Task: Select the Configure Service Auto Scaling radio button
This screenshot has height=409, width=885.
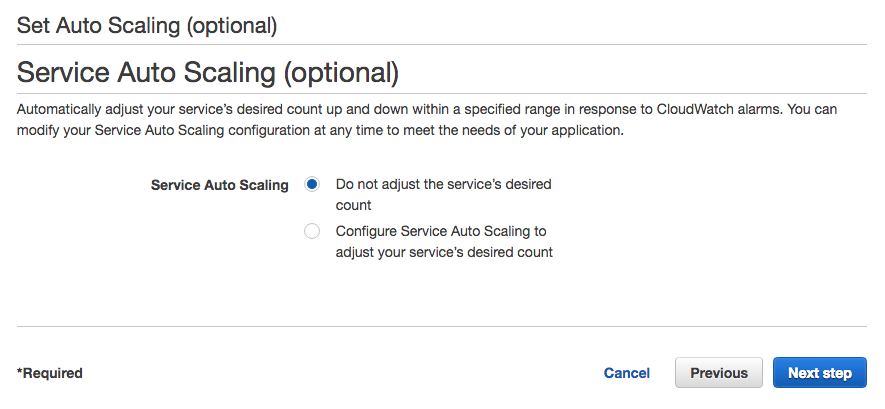Action: (312, 232)
